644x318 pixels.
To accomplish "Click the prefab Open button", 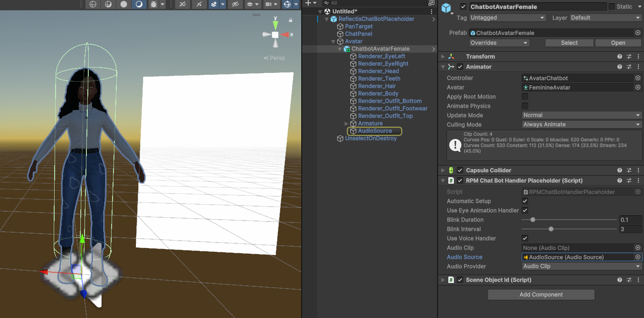I will point(618,42).
